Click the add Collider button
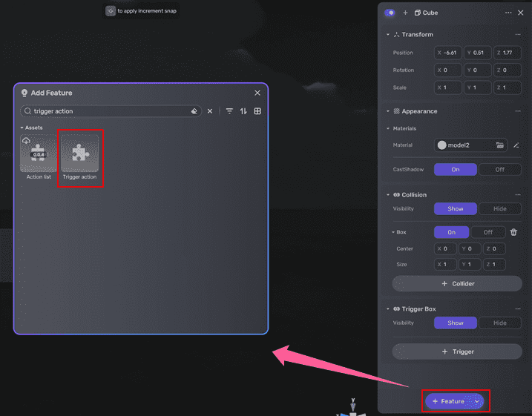This screenshot has width=532, height=416. coord(457,283)
